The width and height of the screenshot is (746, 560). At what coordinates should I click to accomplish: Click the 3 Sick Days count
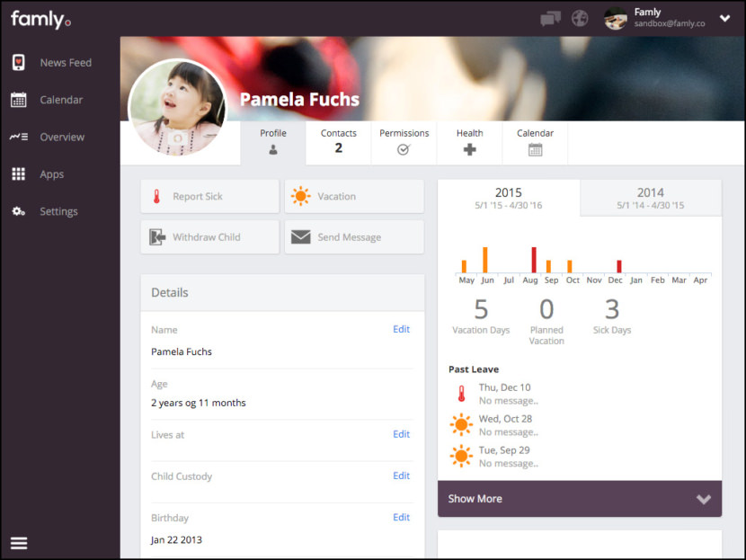click(612, 310)
